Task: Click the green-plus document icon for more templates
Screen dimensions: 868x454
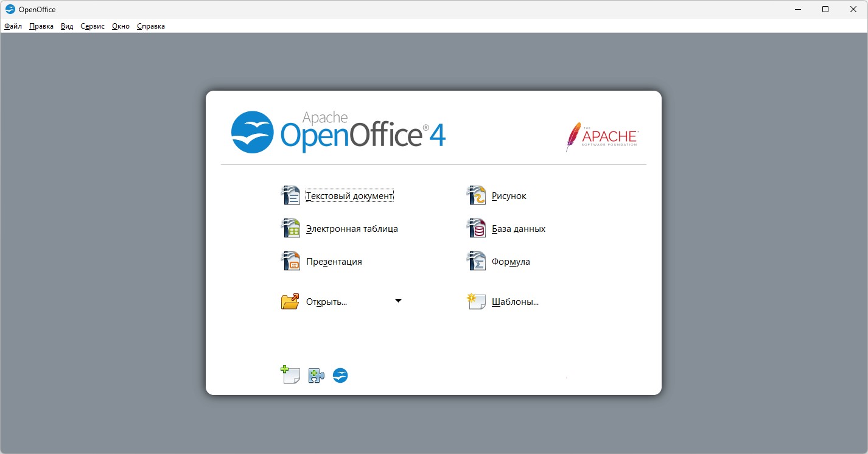Action: point(290,375)
